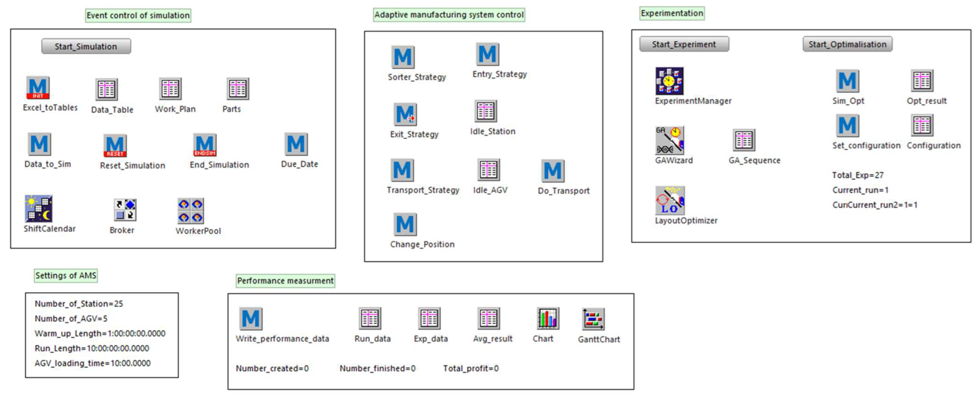Select the Total_Exp=27 variable

[858, 175]
